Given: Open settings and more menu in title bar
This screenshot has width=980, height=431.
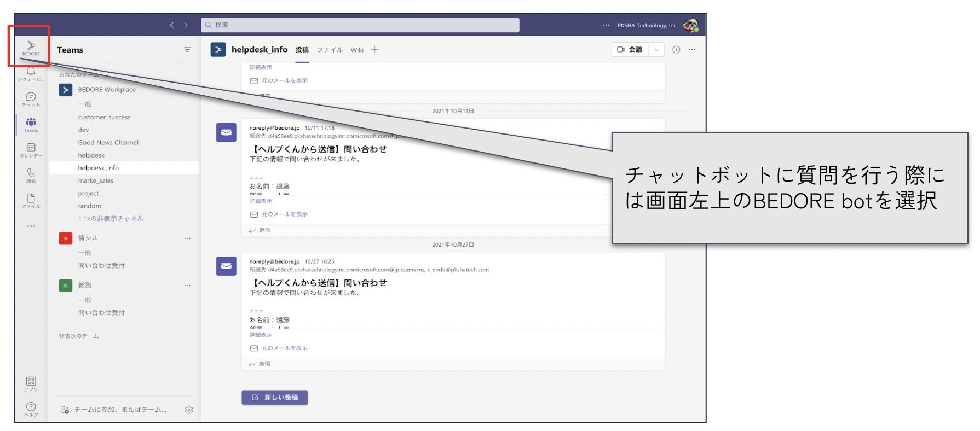Looking at the screenshot, I should point(606,25).
